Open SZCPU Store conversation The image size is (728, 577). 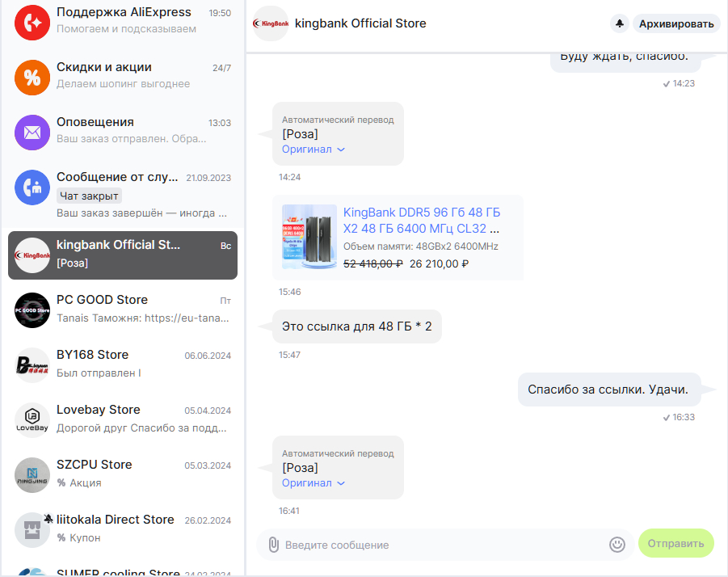123,475
